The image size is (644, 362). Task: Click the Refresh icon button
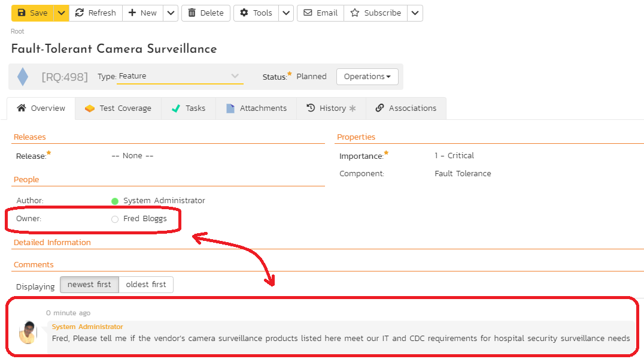(96, 13)
